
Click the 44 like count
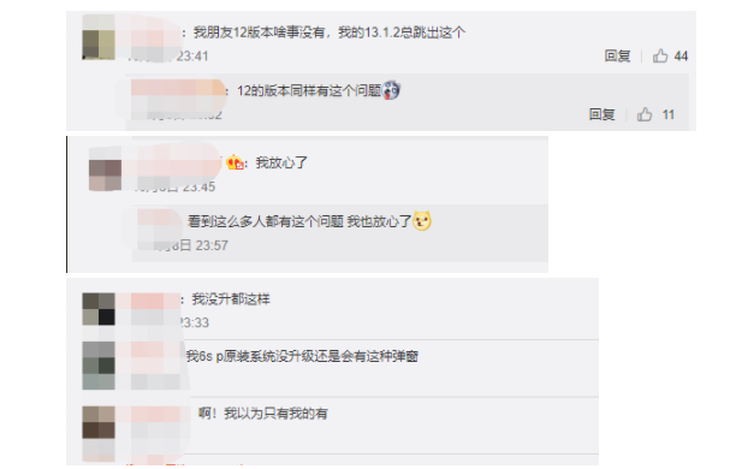pyautogui.click(x=681, y=56)
